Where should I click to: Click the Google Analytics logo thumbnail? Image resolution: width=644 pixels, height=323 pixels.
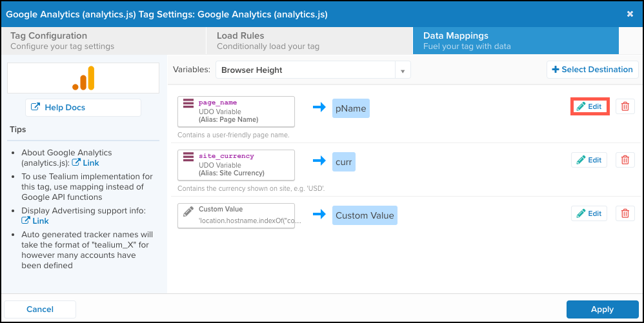click(x=83, y=78)
